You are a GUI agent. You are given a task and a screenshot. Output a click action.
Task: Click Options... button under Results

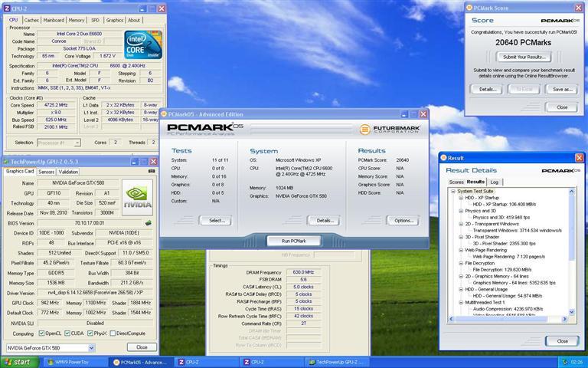click(403, 221)
